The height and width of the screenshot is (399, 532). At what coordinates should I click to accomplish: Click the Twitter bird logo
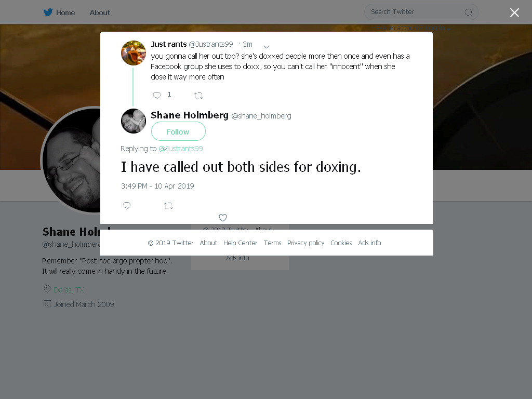(x=48, y=12)
